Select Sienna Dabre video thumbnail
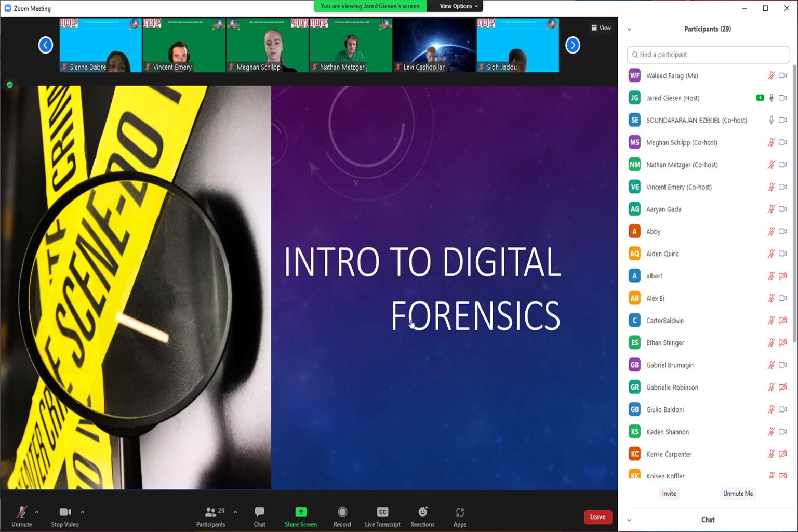Screen dimensions: 798x532 100,45
